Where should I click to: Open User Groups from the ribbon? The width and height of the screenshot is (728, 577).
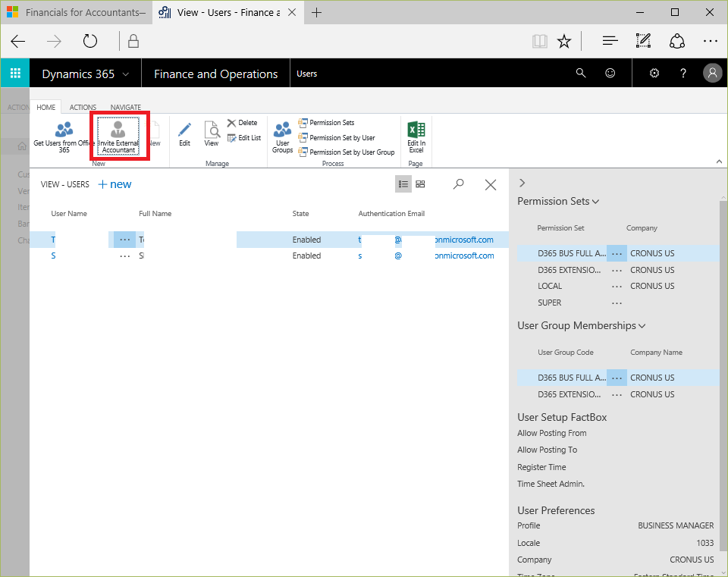pos(282,137)
